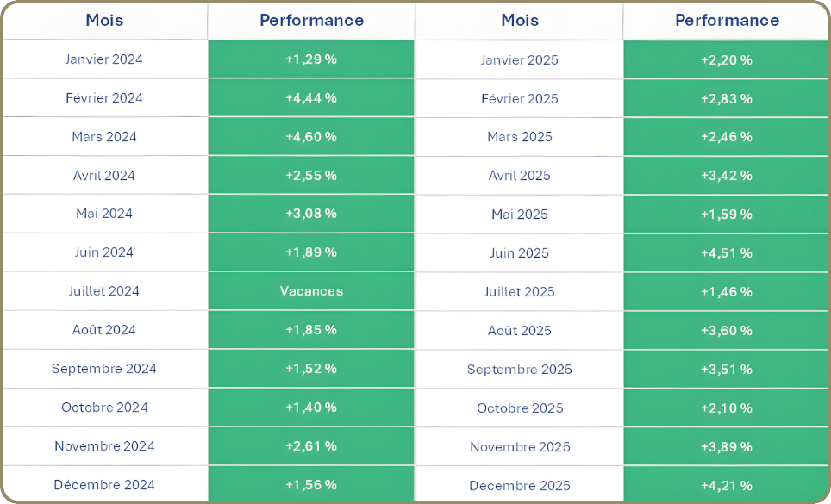The image size is (831, 504).
Task: Select the +2,61 % performance value
Action: pos(311,446)
